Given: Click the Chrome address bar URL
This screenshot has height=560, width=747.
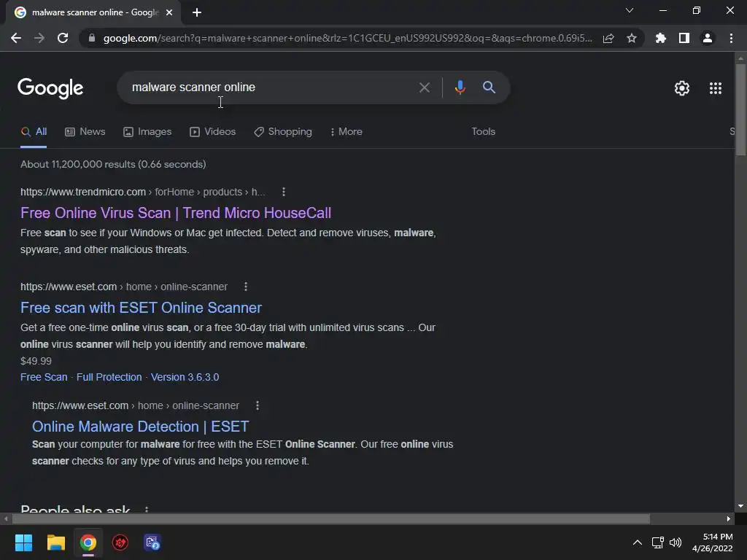Looking at the screenshot, I should coord(348,38).
